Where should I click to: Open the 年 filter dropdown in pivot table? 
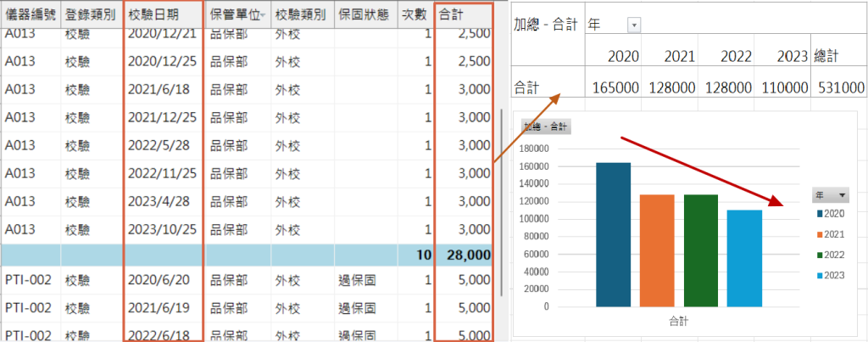[632, 25]
